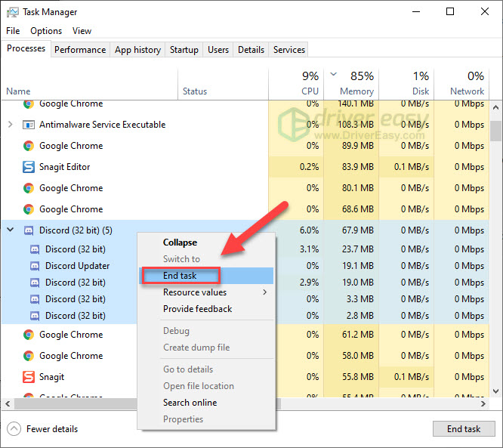Collapse the Discord process group chevron

pos(10,230)
